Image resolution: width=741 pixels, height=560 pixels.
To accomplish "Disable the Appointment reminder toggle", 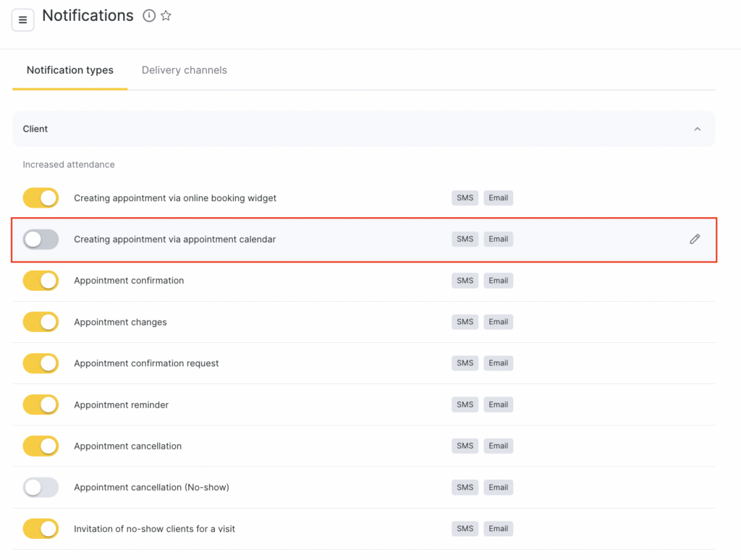I will pyautogui.click(x=41, y=404).
